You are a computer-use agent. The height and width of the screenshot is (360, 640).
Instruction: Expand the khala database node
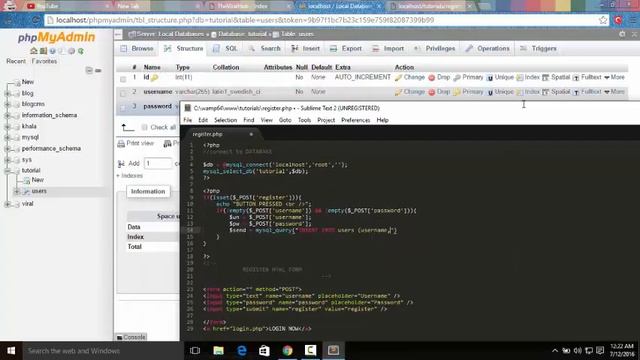[7, 127]
